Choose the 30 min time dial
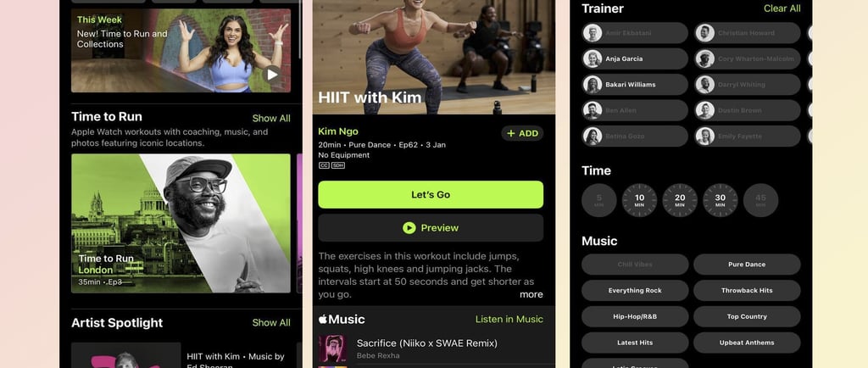Image resolution: width=868 pixels, height=368 pixels. click(x=721, y=200)
